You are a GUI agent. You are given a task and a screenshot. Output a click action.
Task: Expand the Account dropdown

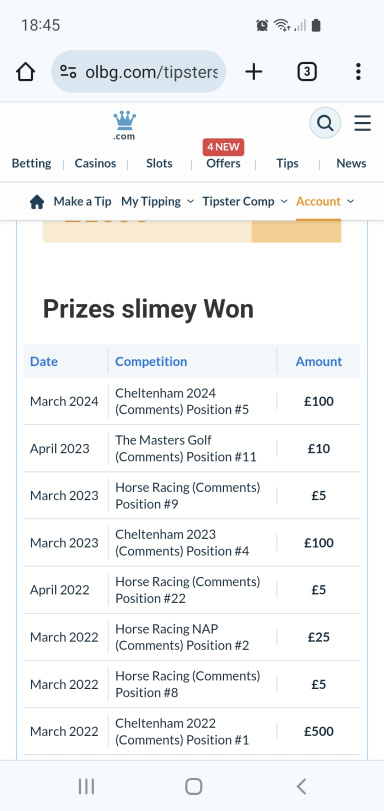pyautogui.click(x=325, y=201)
